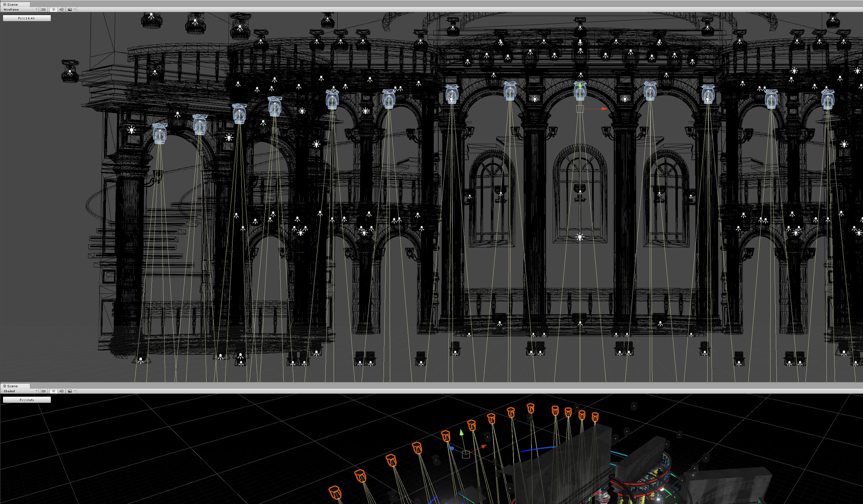863x504 pixels.
Task: Click the red X-axis arrow in wireframe view
Action: click(604, 108)
